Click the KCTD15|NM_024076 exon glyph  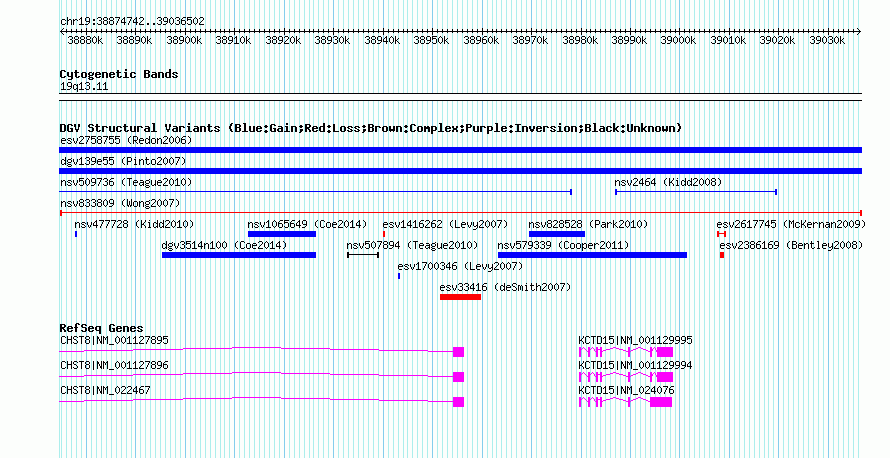[661, 402]
